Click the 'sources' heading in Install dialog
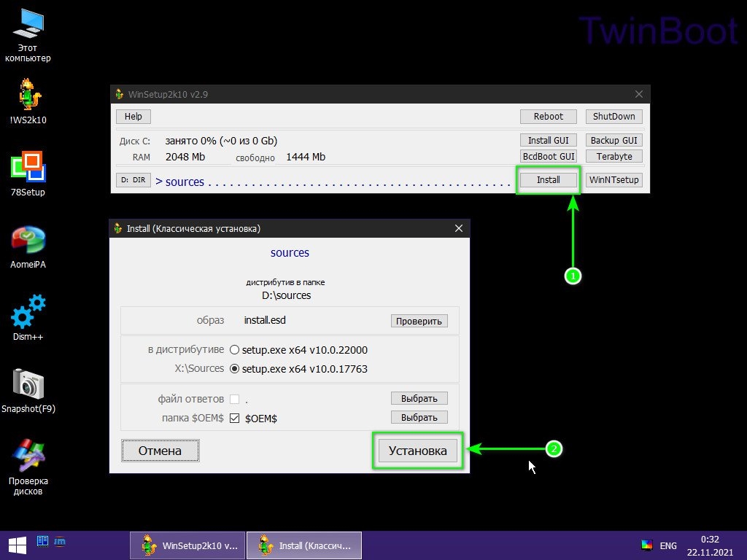Screen dimensions: 747x560 (x=290, y=253)
